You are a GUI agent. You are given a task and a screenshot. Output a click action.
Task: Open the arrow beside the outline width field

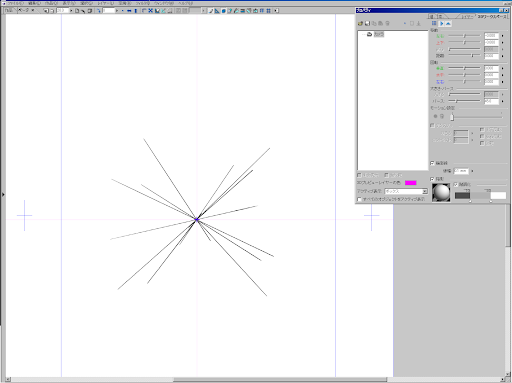(472, 171)
